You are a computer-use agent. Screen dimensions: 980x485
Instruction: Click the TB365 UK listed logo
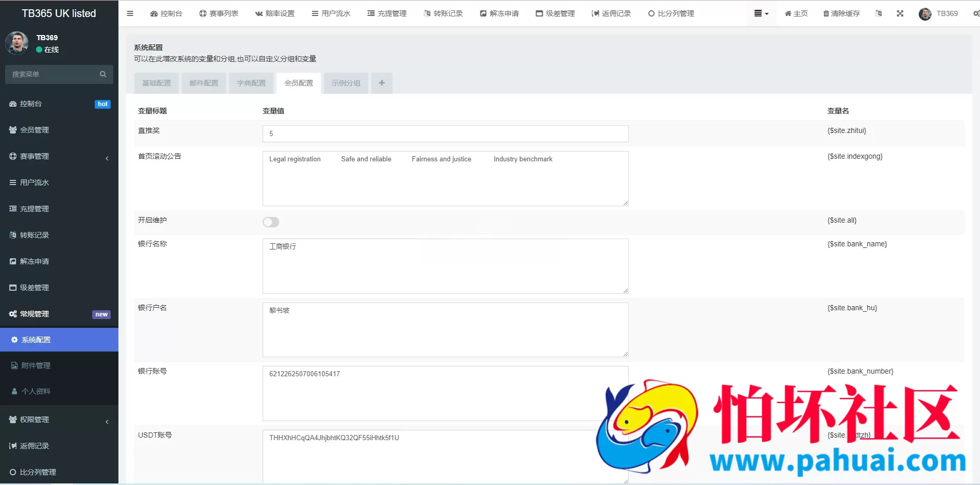[x=59, y=13]
